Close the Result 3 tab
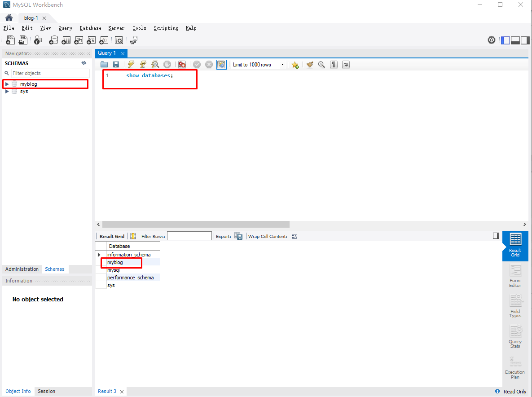 [122, 392]
